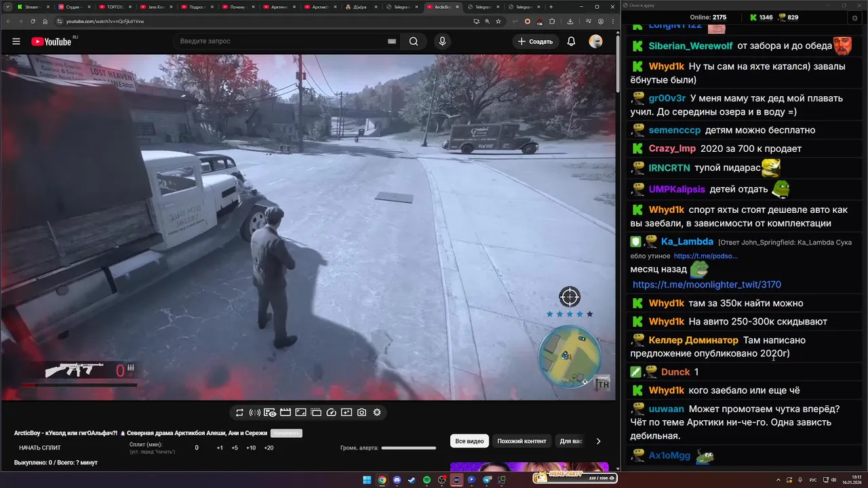
Task: Open Spotify from the taskbar
Action: coord(427,480)
